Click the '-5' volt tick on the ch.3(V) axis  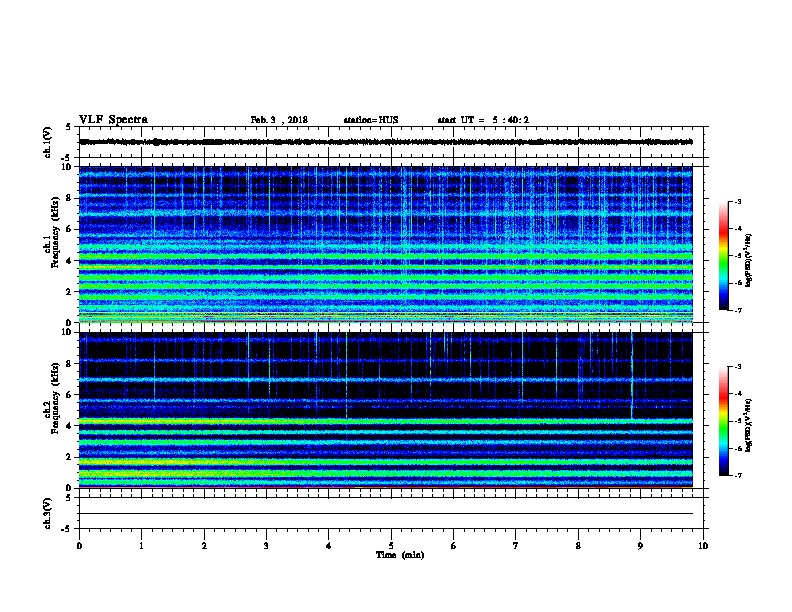67,529
